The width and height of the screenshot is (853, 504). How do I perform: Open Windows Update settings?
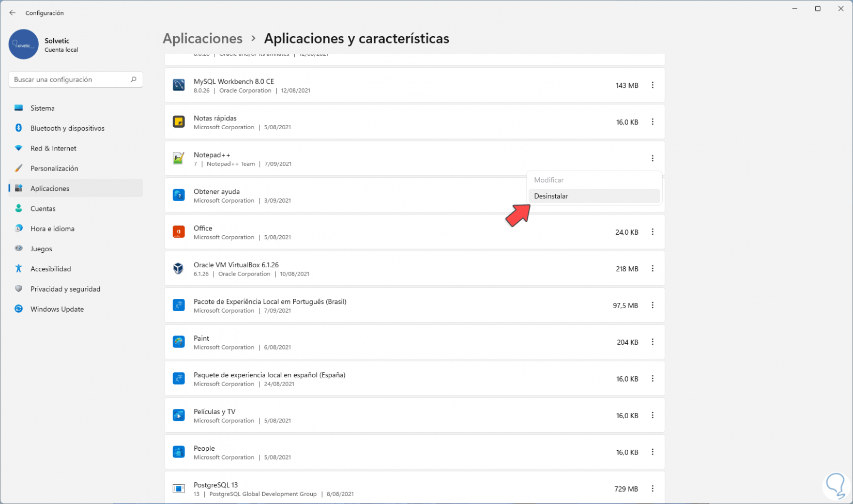click(x=75, y=309)
